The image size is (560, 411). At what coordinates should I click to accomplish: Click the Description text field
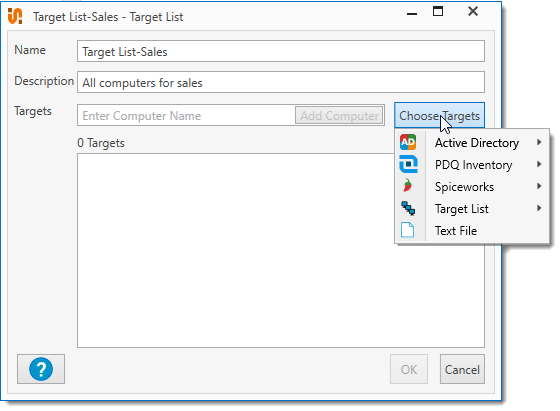pos(281,82)
